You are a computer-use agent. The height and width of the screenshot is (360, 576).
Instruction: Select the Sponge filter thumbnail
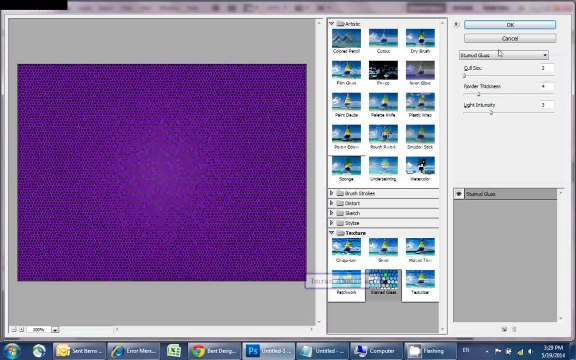tap(346, 166)
